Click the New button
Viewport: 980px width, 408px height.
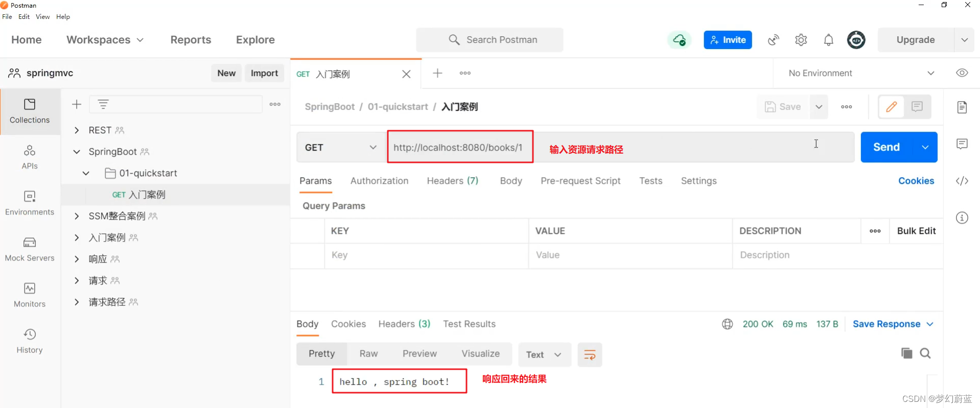click(x=226, y=73)
